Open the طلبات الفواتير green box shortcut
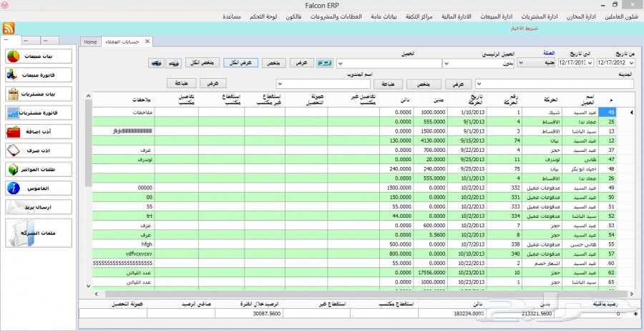 [39, 169]
